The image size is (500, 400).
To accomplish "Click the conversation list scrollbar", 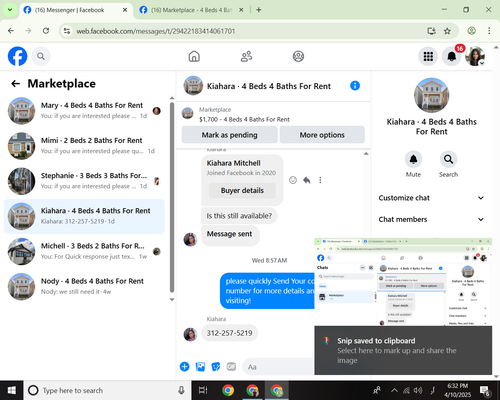I will (x=172, y=197).
